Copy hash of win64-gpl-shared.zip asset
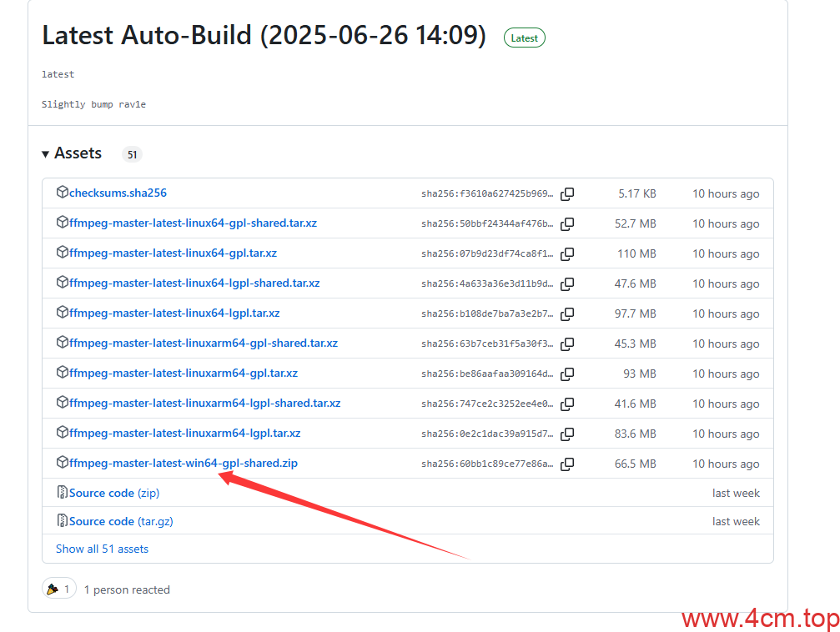The width and height of the screenshot is (840, 632). [567, 464]
